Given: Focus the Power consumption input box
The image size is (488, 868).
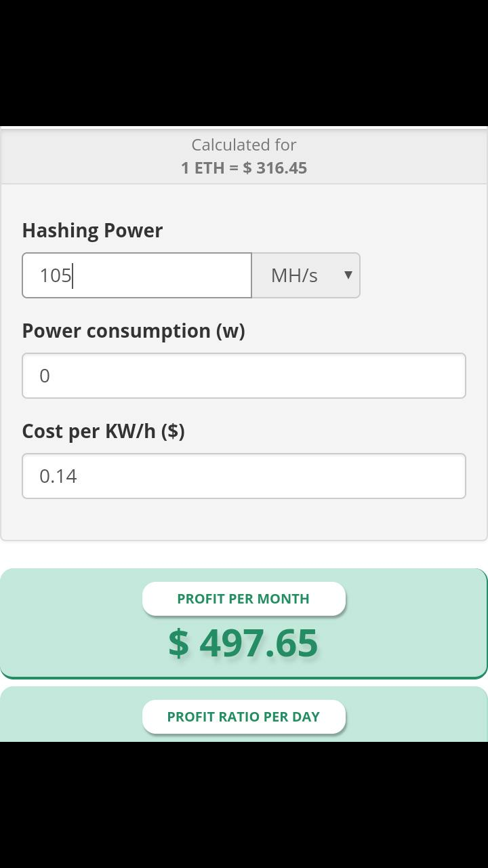Looking at the screenshot, I should 244,376.
